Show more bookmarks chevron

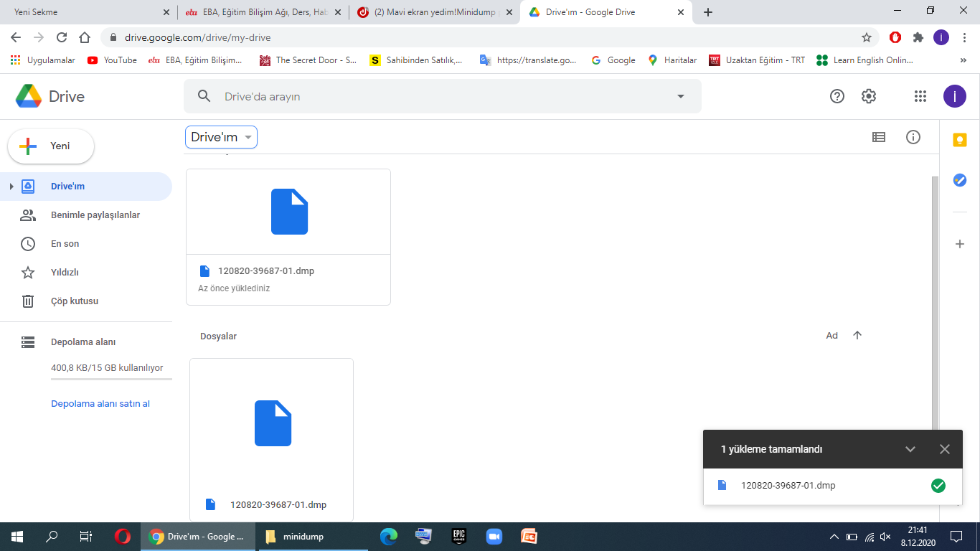(963, 60)
